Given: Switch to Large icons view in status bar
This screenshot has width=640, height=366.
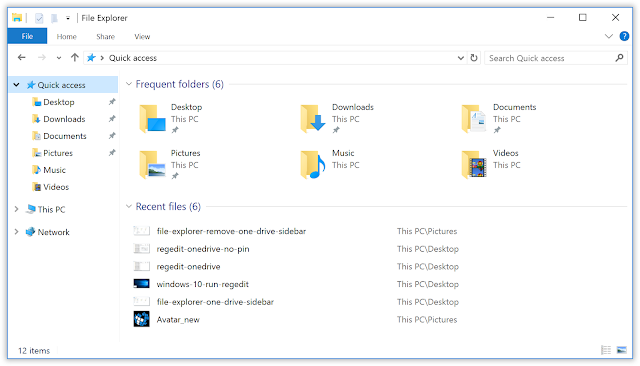Looking at the screenshot, I should (x=622, y=350).
